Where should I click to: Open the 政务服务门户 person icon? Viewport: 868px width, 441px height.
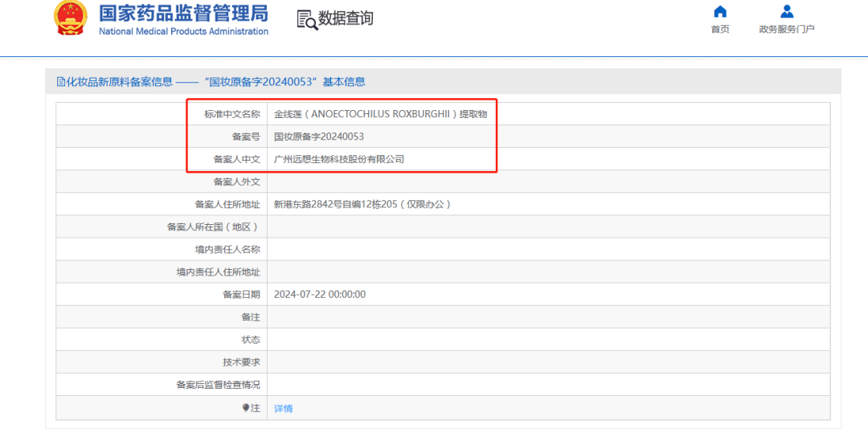(x=787, y=11)
